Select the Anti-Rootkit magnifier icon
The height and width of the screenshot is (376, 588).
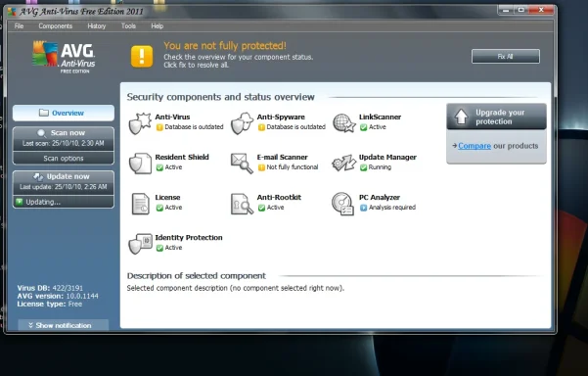click(x=242, y=204)
